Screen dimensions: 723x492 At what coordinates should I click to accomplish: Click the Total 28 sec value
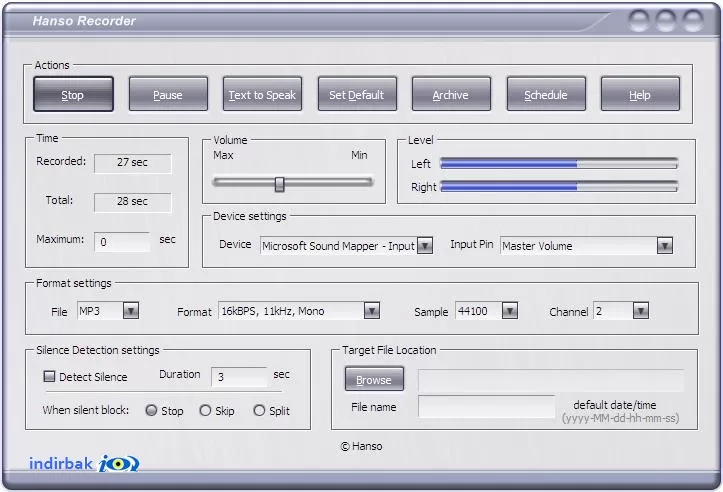(133, 202)
